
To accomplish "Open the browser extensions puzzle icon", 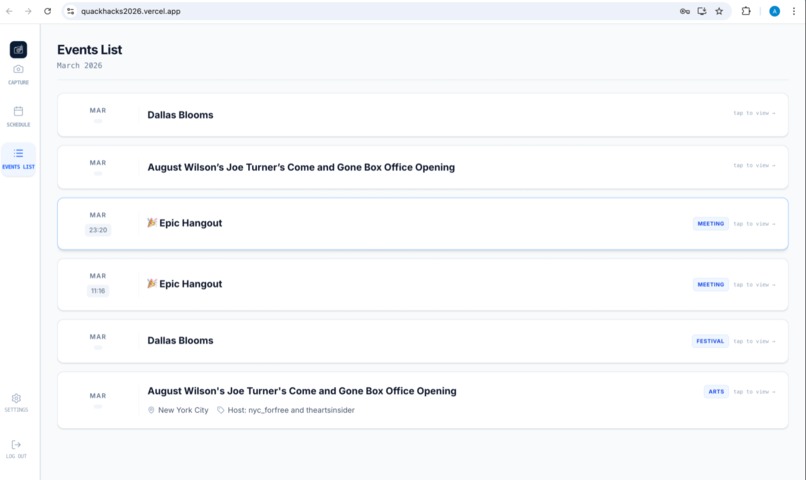I will click(746, 11).
